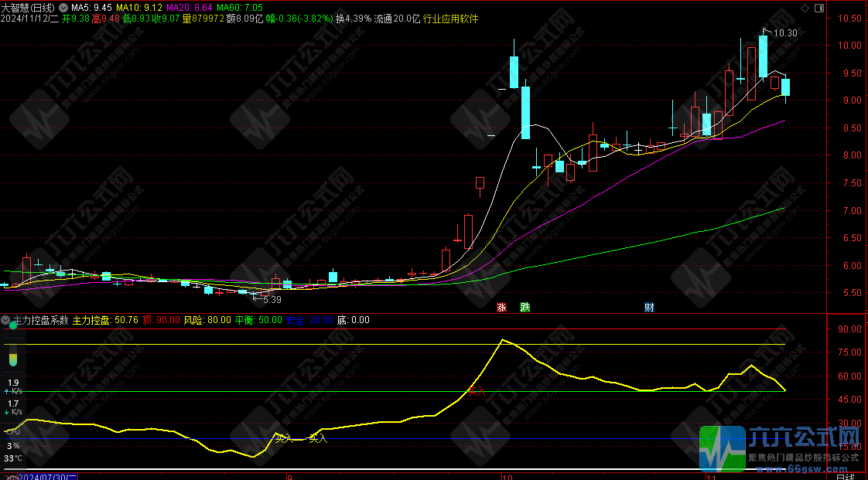Click the upload speed arrow indicator
This screenshot has height=480, width=868.
coord(8,392)
